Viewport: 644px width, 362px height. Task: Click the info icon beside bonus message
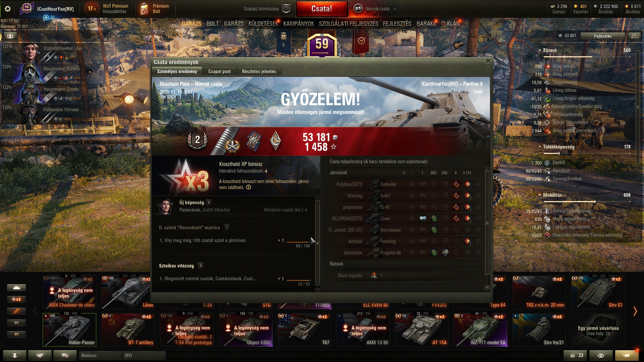pyautogui.click(x=249, y=187)
